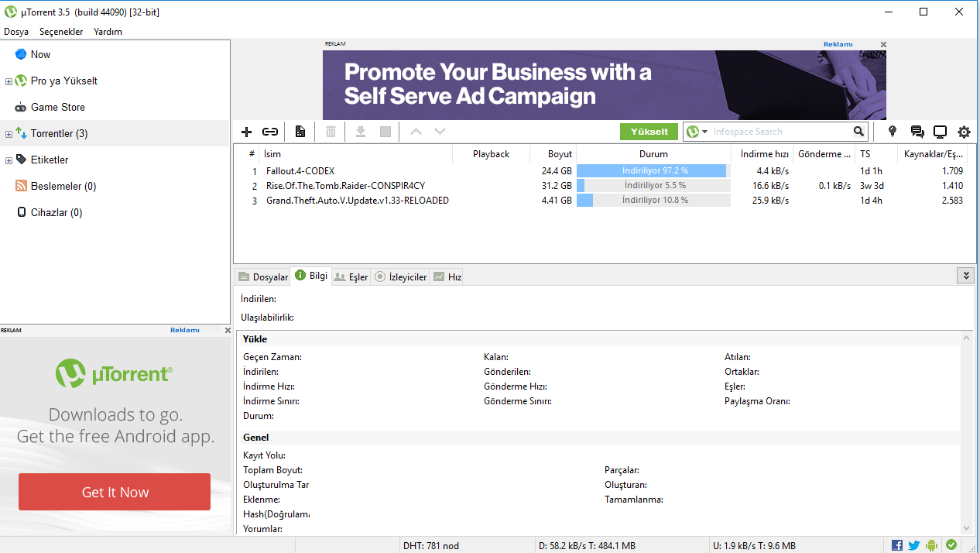Move torrent up the queue arrow
980x553 pixels.
point(416,132)
